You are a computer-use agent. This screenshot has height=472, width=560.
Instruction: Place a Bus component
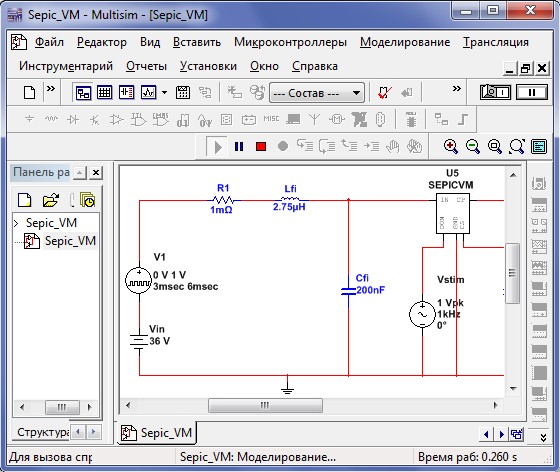tap(463, 120)
